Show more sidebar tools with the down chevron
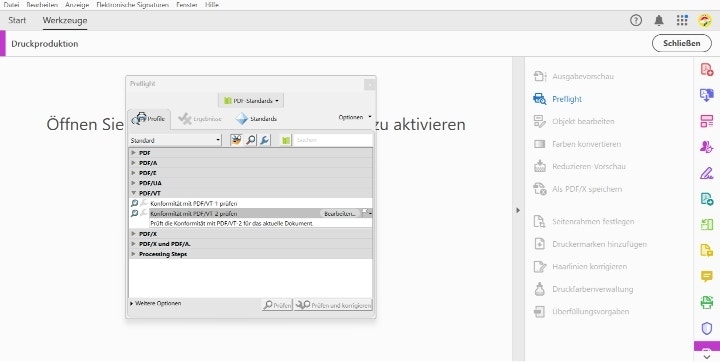Screen dimensions: 720x363 [707, 357]
